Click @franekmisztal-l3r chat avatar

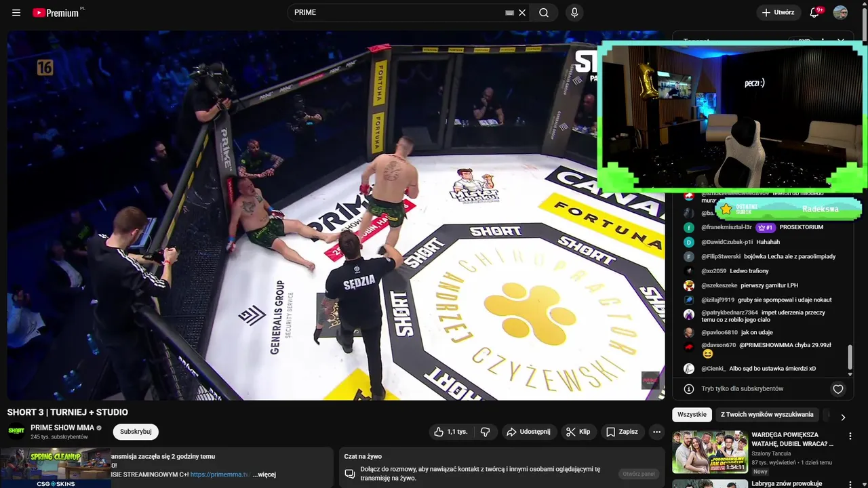point(689,228)
